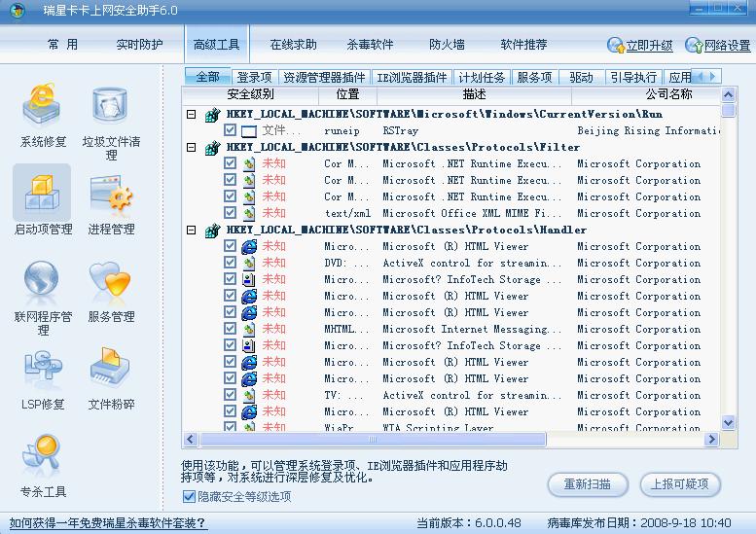
Task: Click vertical scrollbar down arrow
Action: (729, 423)
